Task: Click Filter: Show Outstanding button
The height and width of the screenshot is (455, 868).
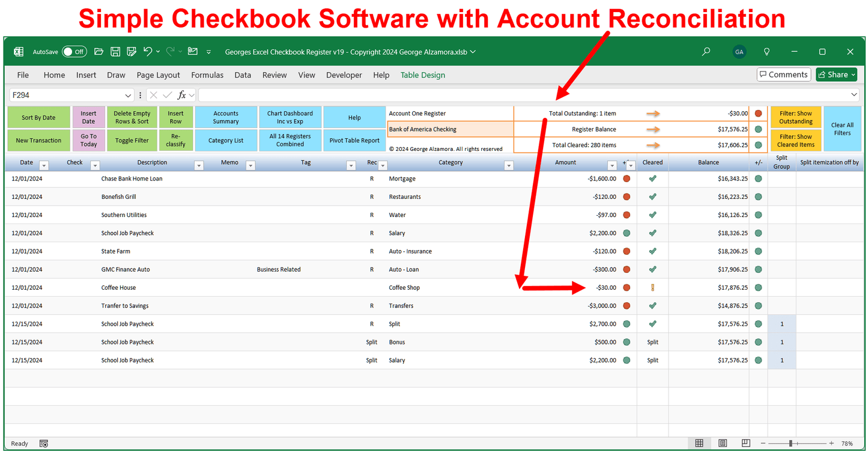Action: pyautogui.click(x=796, y=118)
